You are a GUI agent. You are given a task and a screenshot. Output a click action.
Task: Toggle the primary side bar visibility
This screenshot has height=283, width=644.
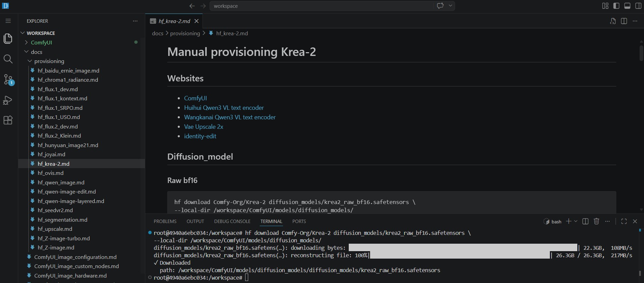pos(616,6)
